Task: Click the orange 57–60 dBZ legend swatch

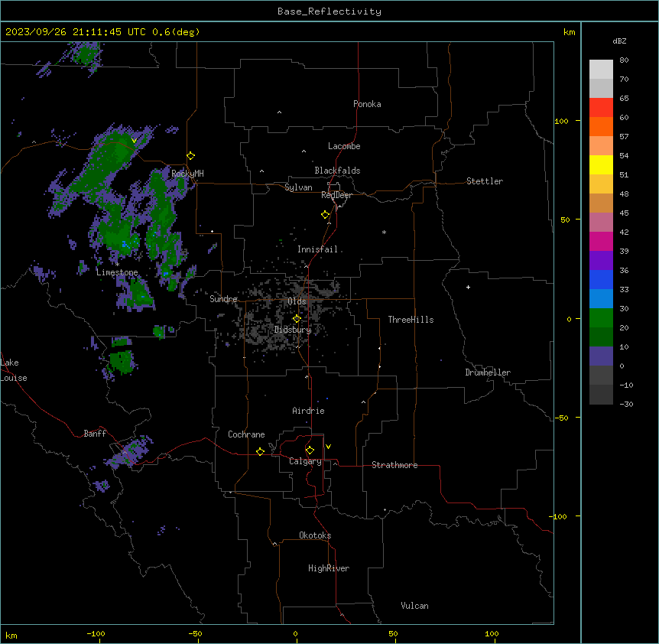Action: coord(601,126)
